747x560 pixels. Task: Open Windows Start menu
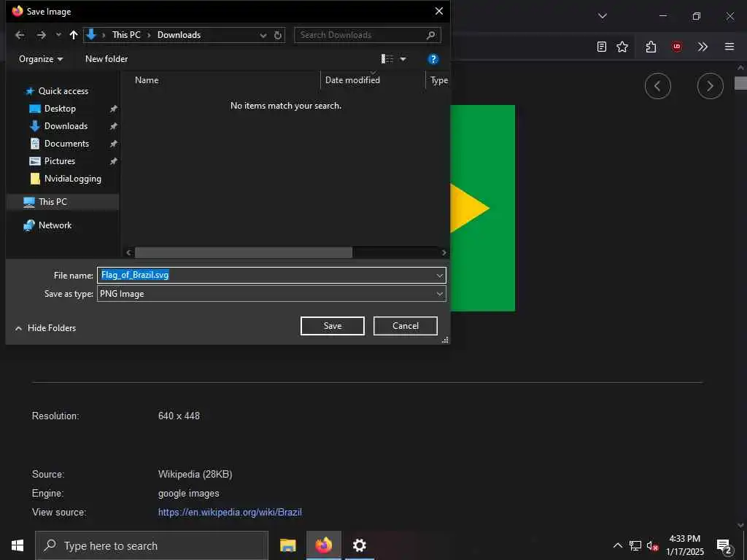tap(18, 545)
